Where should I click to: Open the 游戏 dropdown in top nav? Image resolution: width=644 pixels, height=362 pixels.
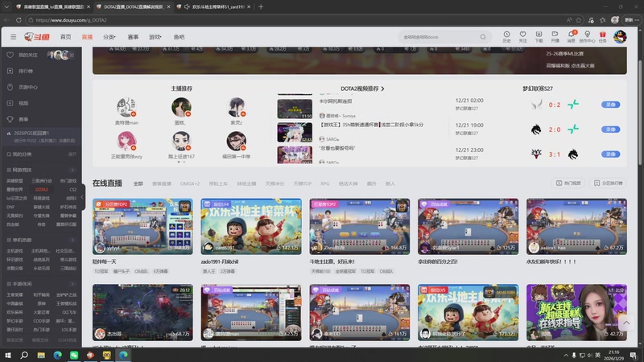click(155, 37)
